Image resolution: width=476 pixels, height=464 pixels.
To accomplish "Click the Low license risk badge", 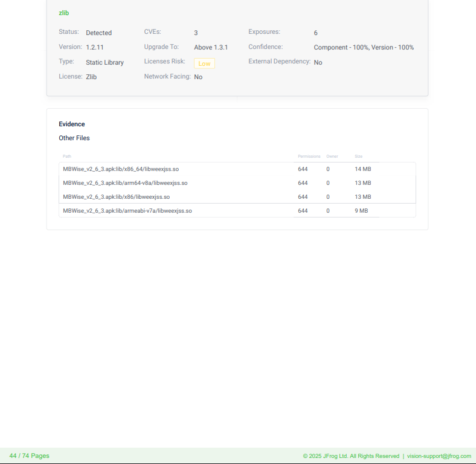I will [x=204, y=63].
